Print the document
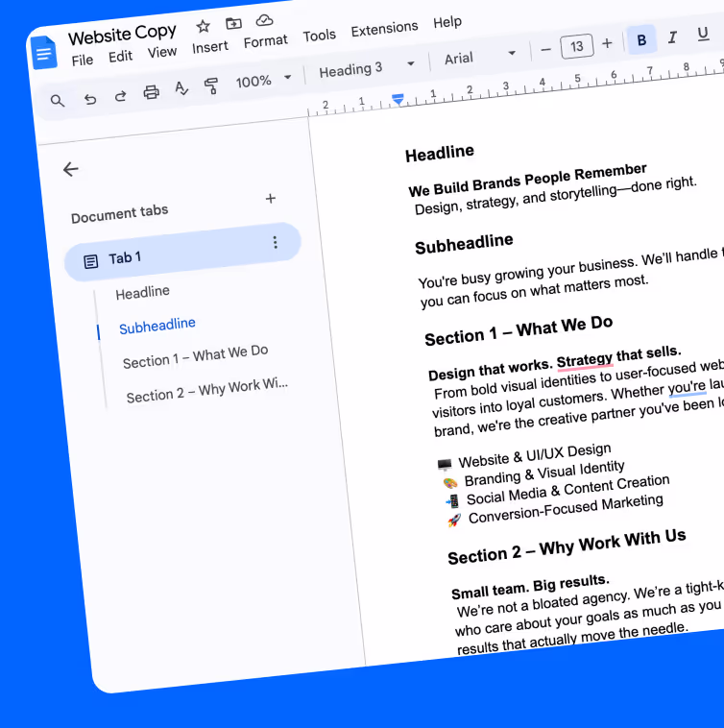The width and height of the screenshot is (724, 728). point(151,92)
